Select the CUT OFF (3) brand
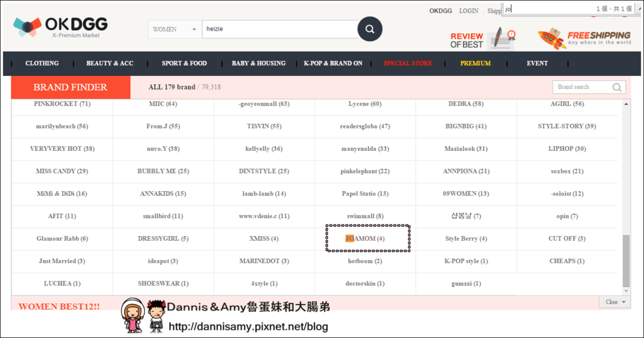The image size is (644, 338). point(567,238)
